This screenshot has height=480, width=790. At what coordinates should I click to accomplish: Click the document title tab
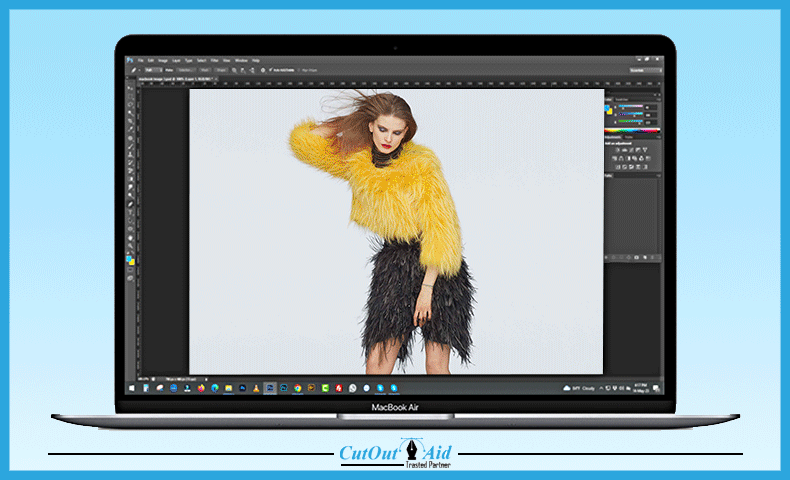172,80
